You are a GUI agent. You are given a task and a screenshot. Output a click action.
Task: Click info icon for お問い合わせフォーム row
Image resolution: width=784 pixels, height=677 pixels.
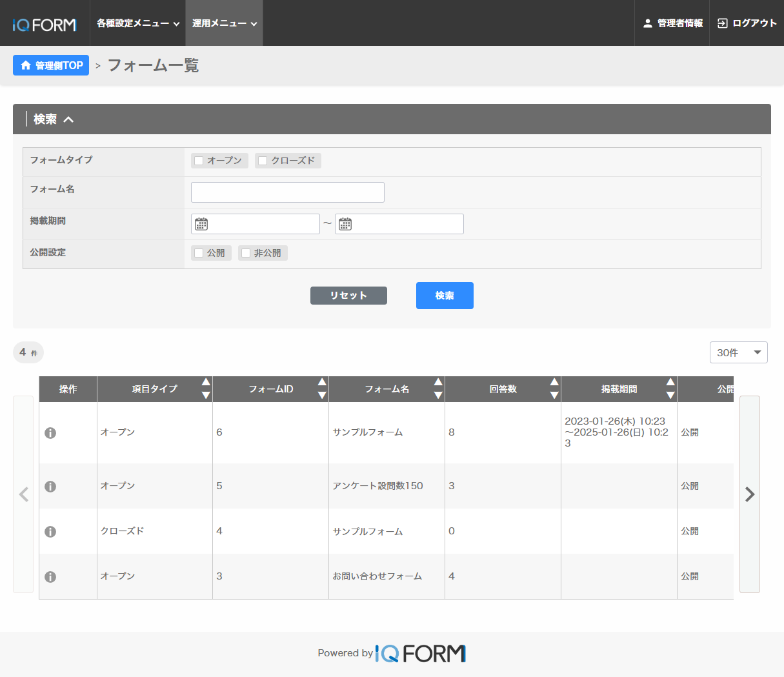[x=50, y=577]
